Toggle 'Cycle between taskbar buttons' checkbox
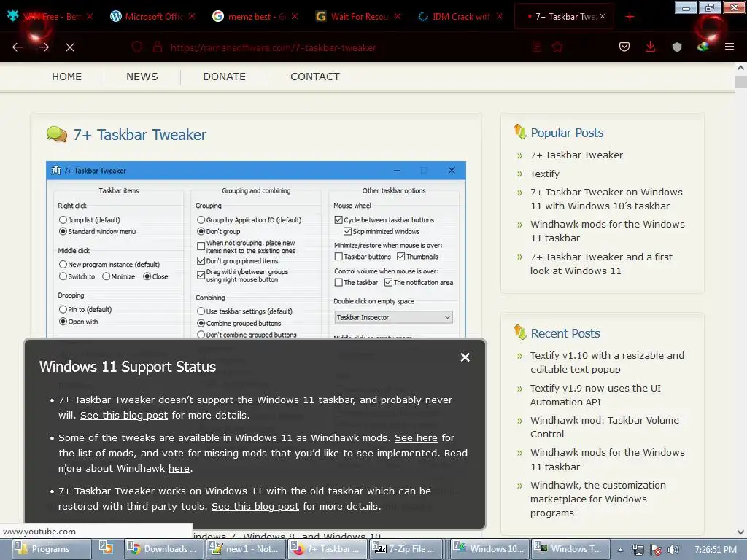 click(338, 220)
